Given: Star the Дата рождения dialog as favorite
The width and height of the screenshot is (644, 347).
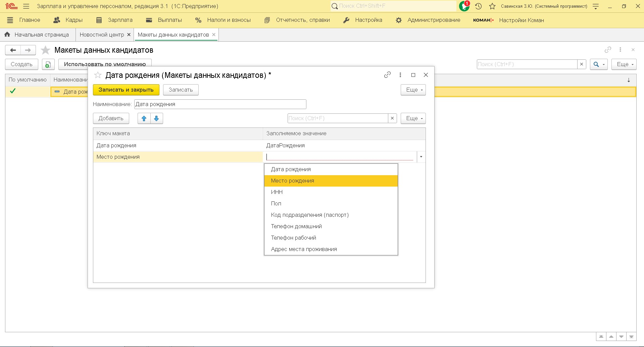Looking at the screenshot, I should pyautogui.click(x=98, y=75).
